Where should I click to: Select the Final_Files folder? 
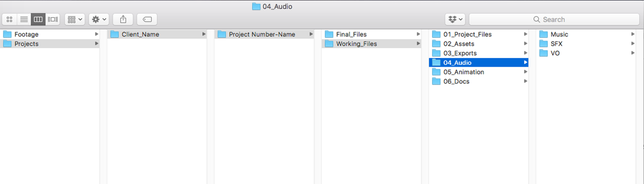pyautogui.click(x=371, y=34)
